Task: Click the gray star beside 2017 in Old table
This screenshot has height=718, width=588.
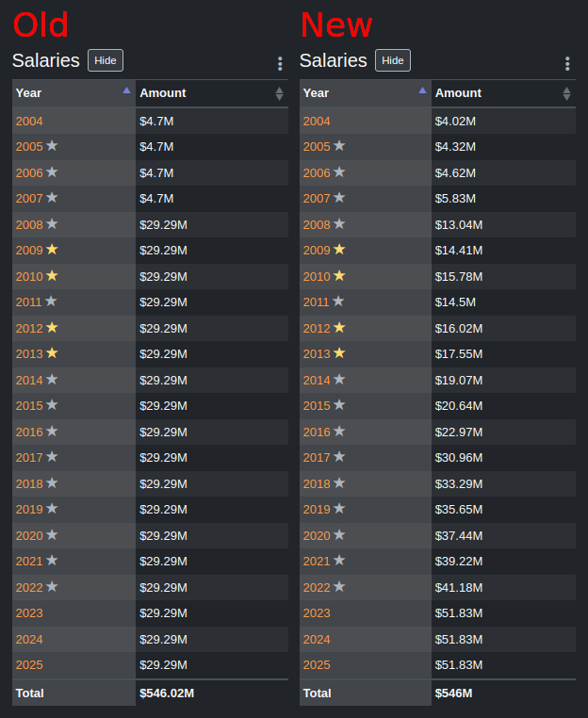Action: (x=52, y=457)
